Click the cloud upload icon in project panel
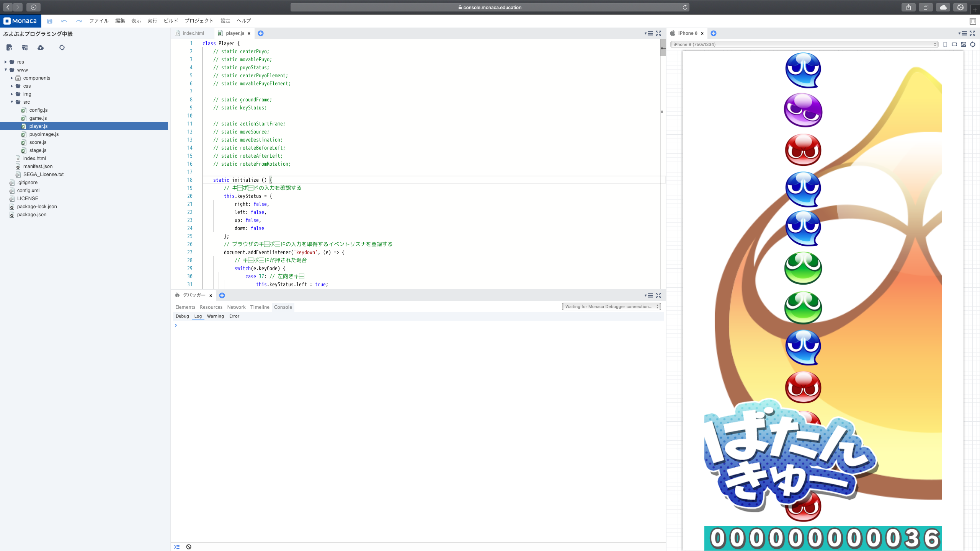The image size is (980, 551). pos(41,47)
